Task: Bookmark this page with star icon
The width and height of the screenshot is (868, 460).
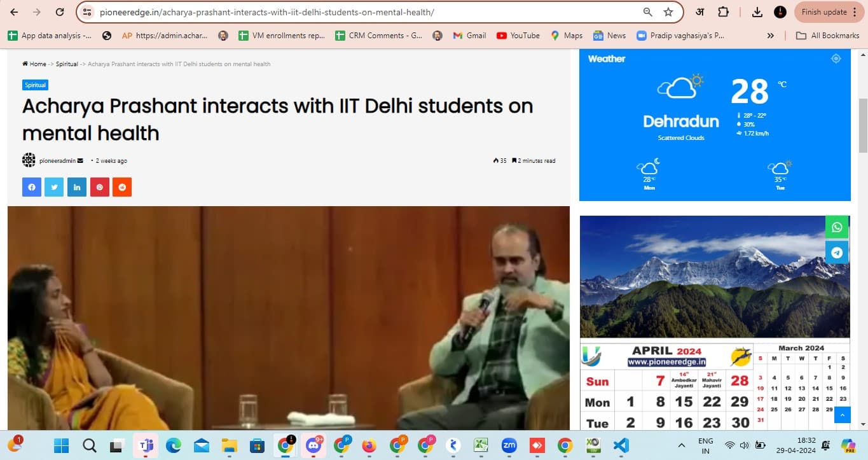Action: [x=668, y=12]
